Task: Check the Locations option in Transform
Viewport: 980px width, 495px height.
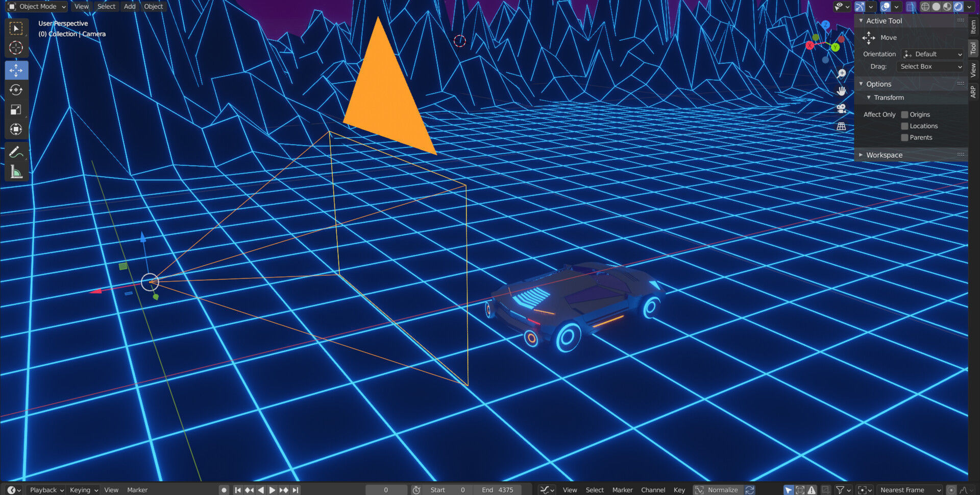Action: 904,126
